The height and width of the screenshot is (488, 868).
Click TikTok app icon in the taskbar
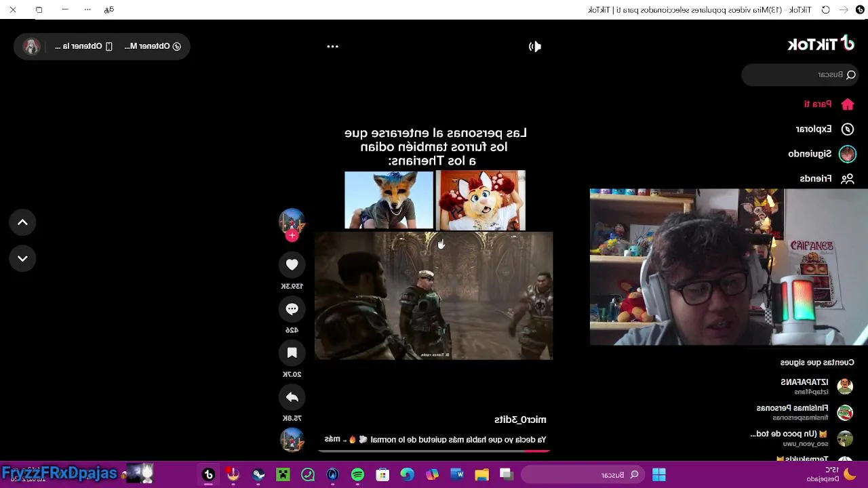[x=209, y=474]
